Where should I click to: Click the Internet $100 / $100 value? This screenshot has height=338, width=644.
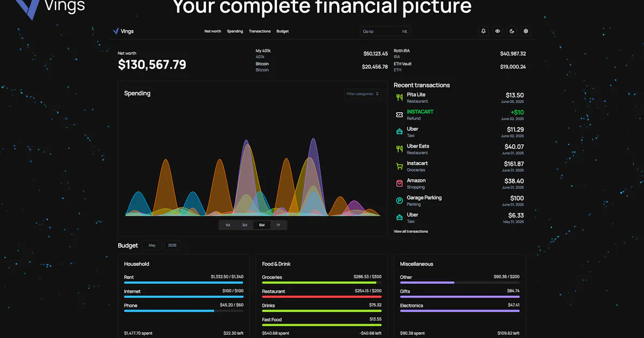point(233,291)
